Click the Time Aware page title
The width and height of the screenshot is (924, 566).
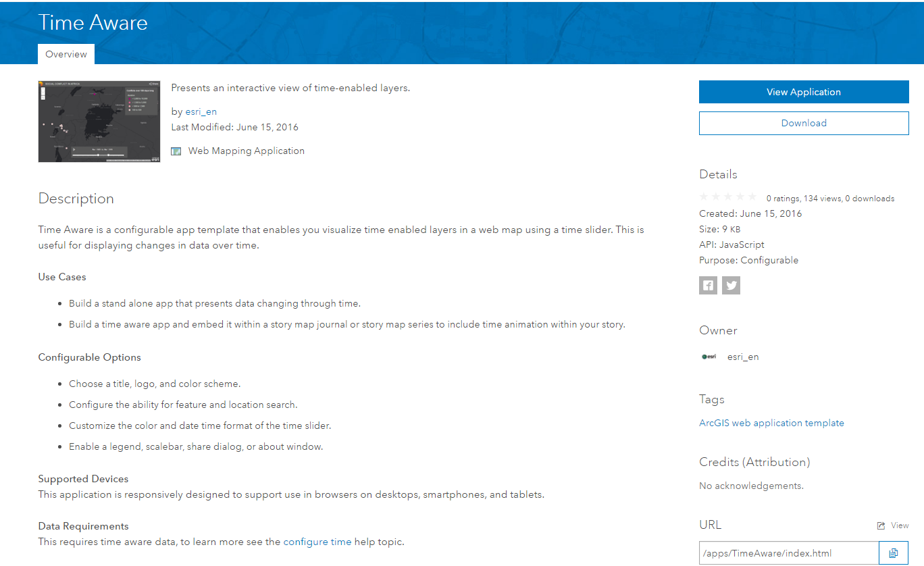(93, 22)
